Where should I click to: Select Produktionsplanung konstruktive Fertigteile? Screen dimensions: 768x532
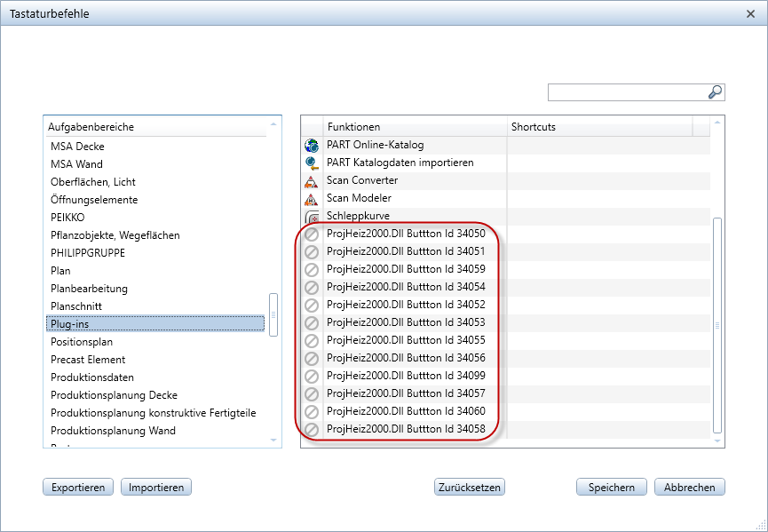coord(155,413)
